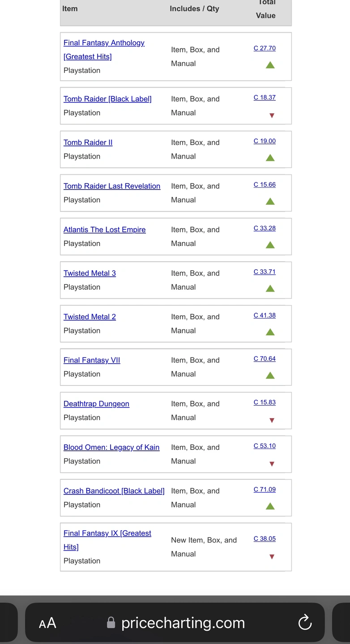Tap the lock icon in the address bar
This screenshot has height=644, width=350.
[111, 623]
